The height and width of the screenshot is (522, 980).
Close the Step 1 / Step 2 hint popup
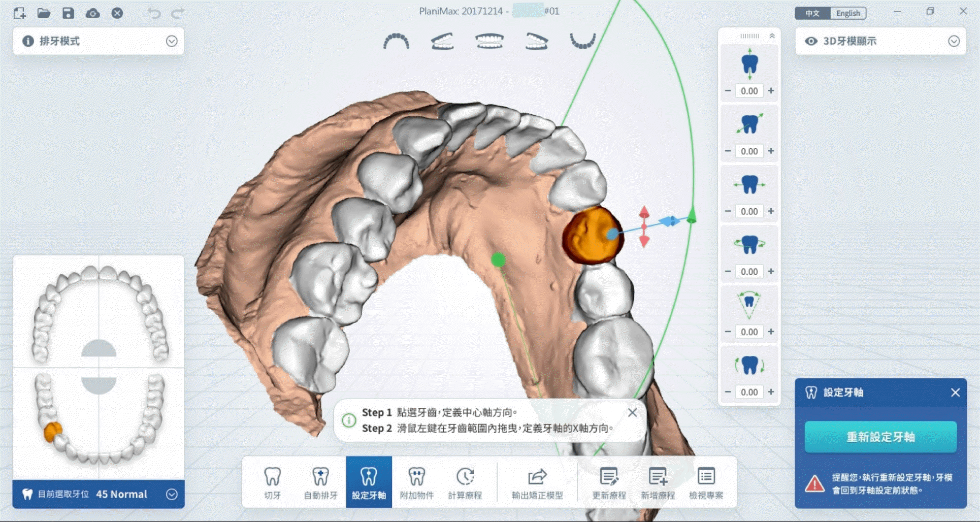coord(632,413)
